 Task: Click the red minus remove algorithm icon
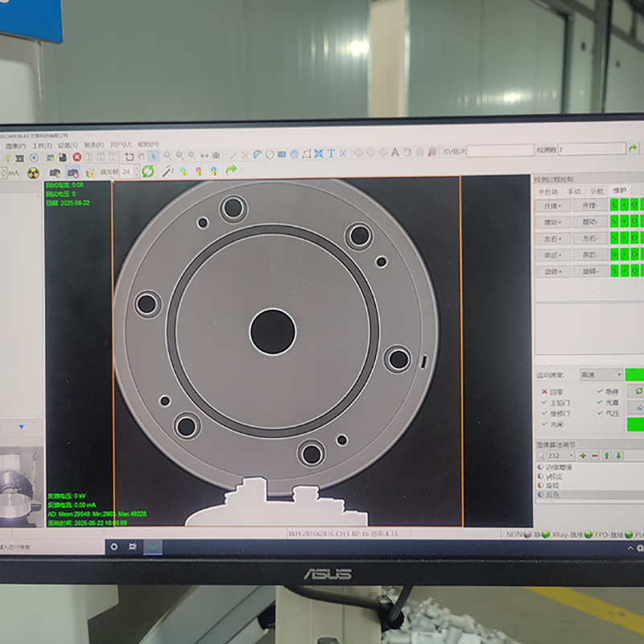(x=594, y=455)
